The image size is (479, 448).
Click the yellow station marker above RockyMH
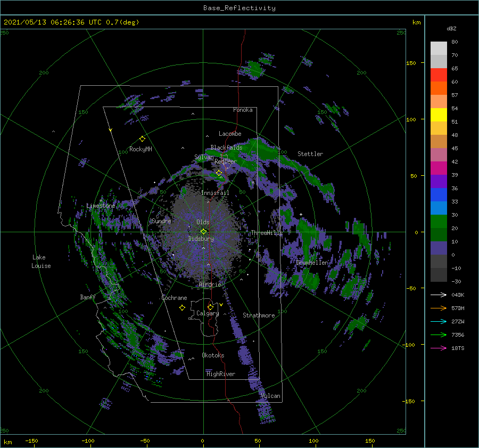(142, 139)
